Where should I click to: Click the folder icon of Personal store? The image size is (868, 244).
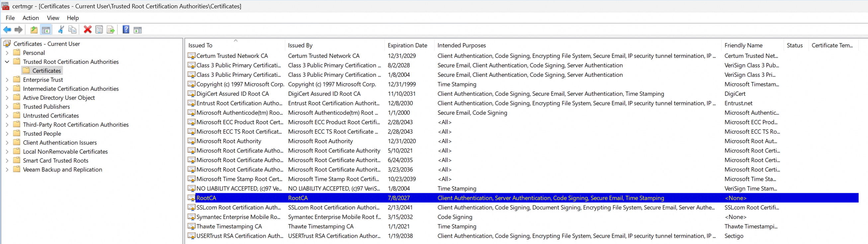click(17, 52)
